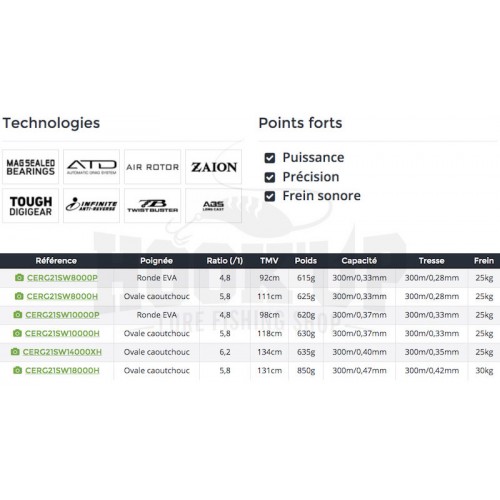Image resolution: width=500 pixels, height=500 pixels.
Task: Click the Zaion technology logo
Action: click(x=214, y=167)
